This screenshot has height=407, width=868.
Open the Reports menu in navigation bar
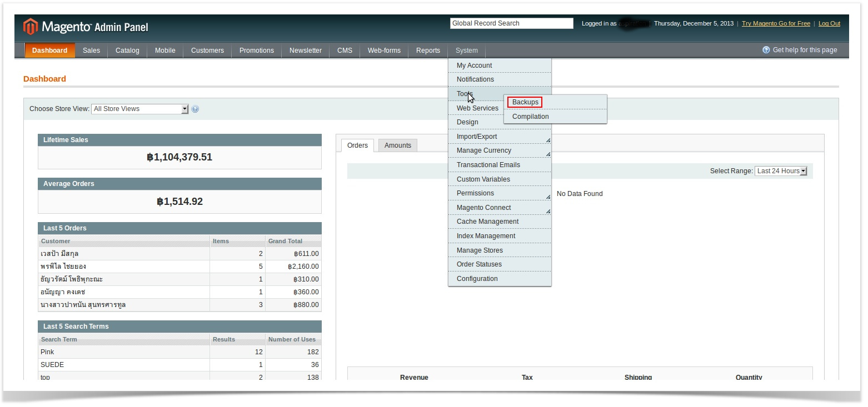[428, 51]
